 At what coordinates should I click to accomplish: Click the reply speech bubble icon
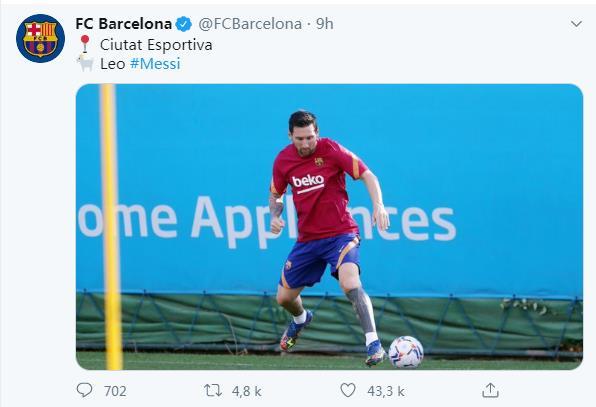[84, 390]
